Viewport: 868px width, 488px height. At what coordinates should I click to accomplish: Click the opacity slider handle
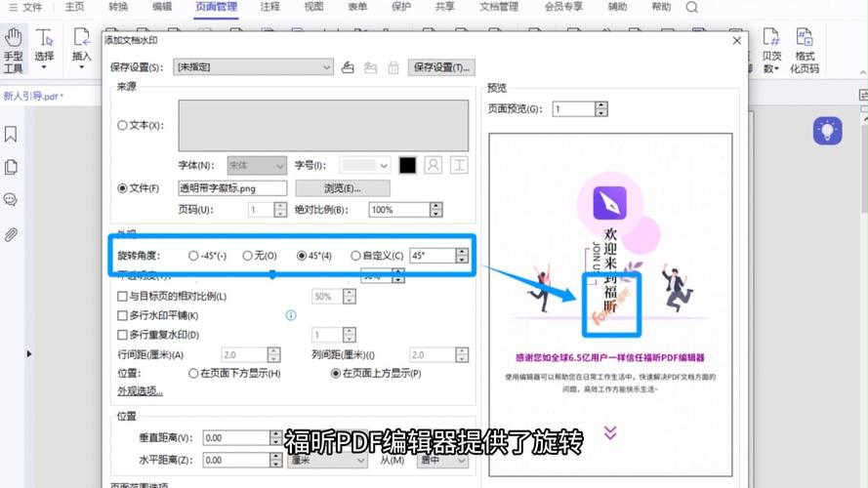pos(272,274)
